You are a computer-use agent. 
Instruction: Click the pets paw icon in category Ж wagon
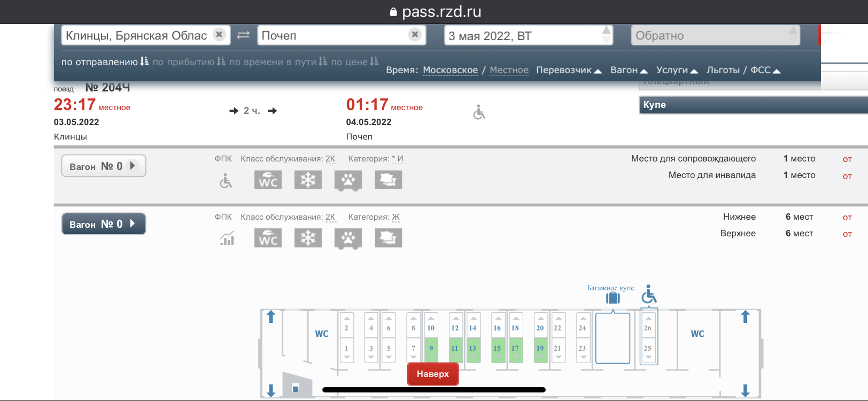coord(348,238)
